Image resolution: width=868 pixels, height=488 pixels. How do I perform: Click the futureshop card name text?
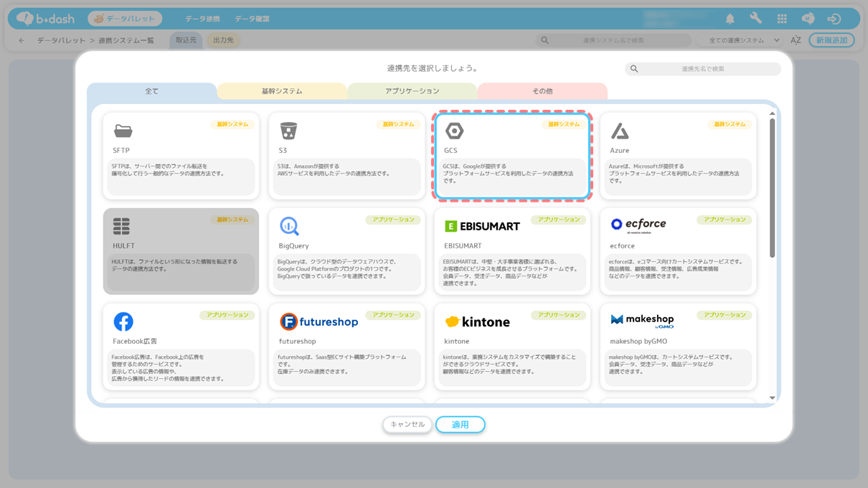297,342
